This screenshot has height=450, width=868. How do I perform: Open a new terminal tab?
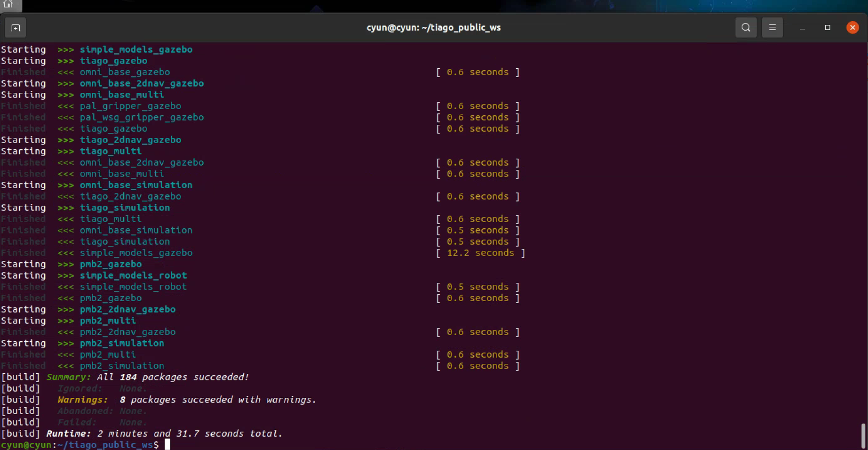pos(16,28)
